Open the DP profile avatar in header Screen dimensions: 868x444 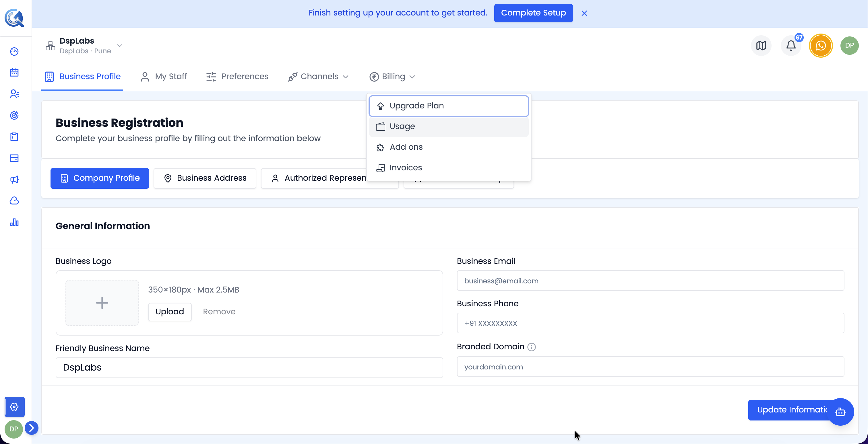pyautogui.click(x=849, y=45)
